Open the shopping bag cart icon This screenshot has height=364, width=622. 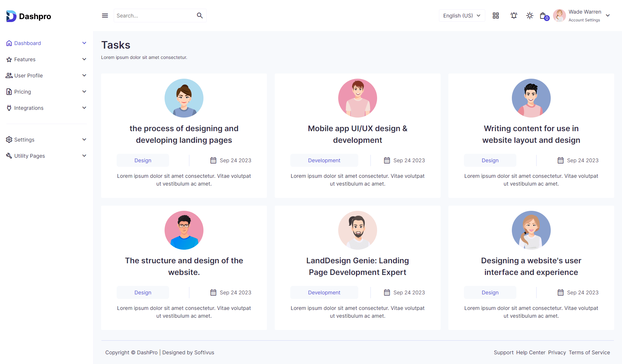click(x=543, y=16)
